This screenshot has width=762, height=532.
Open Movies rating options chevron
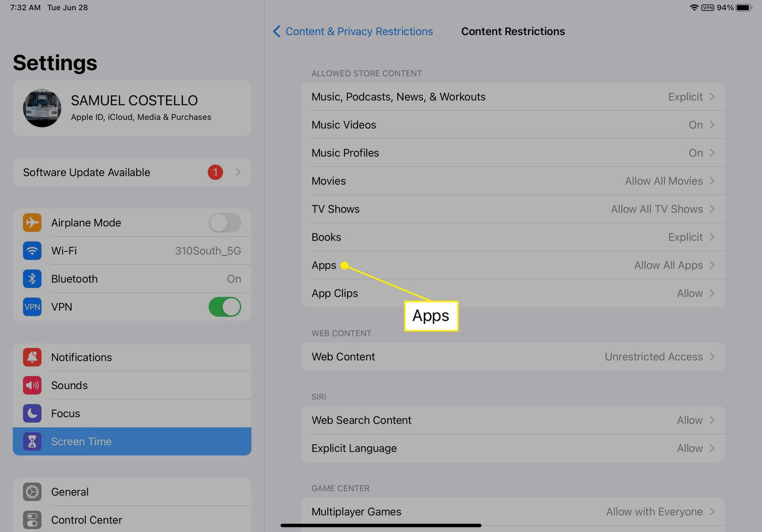click(712, 181)
